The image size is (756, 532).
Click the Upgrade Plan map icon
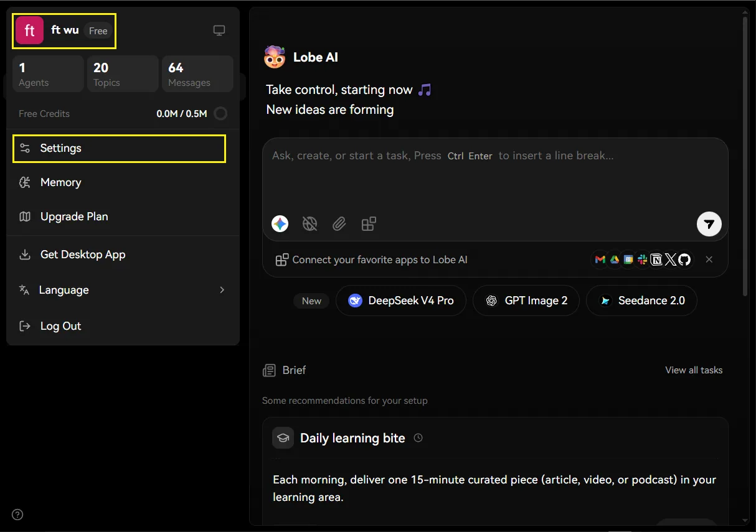(25, 217)
